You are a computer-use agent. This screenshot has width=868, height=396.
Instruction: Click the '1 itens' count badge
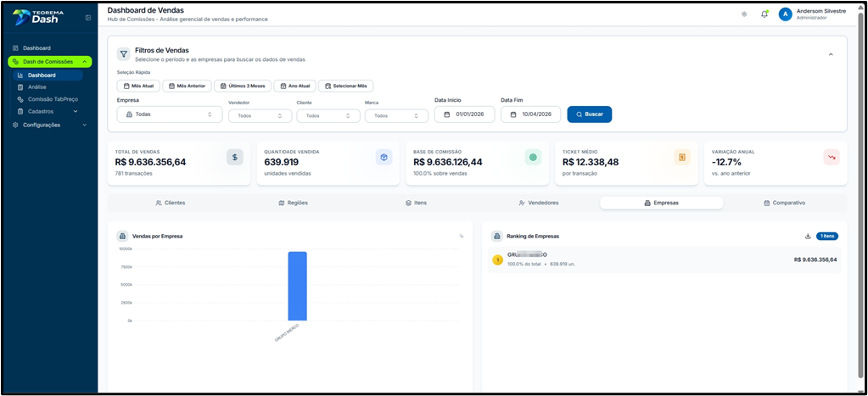tap(827, 237)
